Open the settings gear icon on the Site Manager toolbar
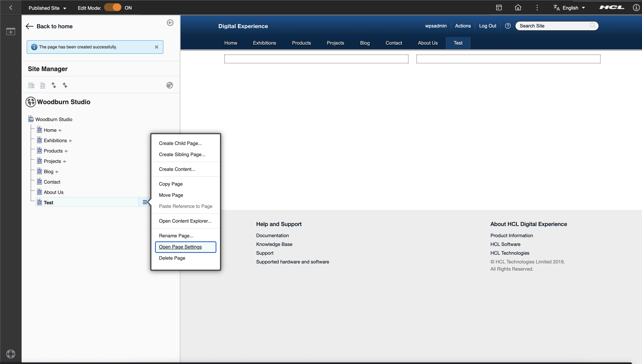This screenshot has width=642, height=364. coord(170,85)
